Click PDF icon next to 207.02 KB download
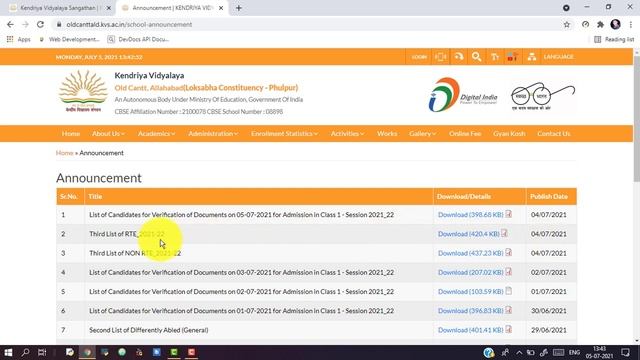Screen dimensions: 640x360 tap(509, 271)
